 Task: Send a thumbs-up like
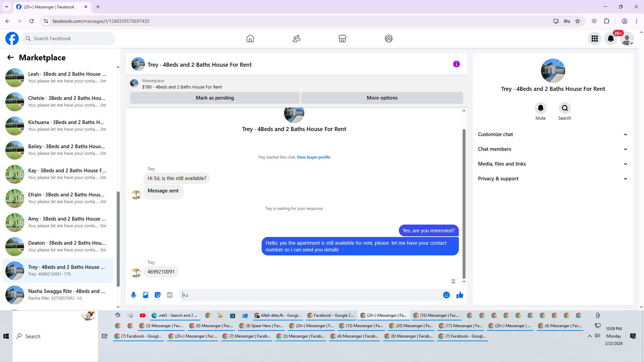[460, 295]
